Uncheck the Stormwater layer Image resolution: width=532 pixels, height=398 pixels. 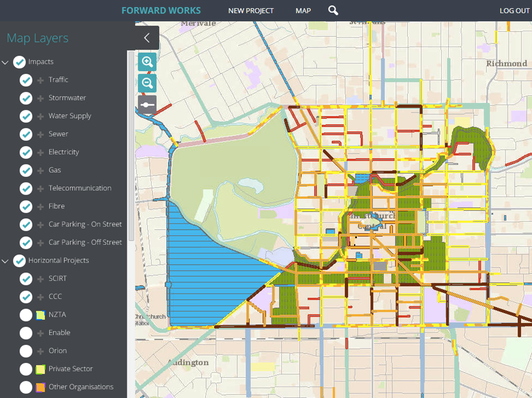[x=26, y=98]
